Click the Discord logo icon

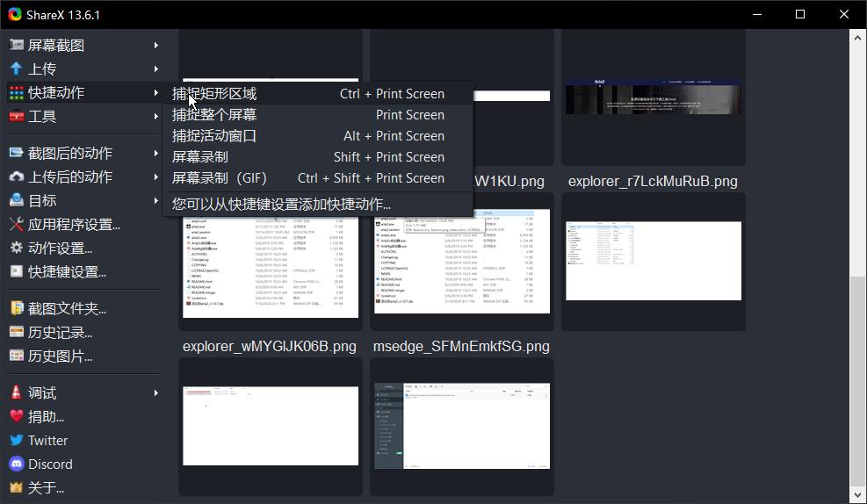point(17,464)
